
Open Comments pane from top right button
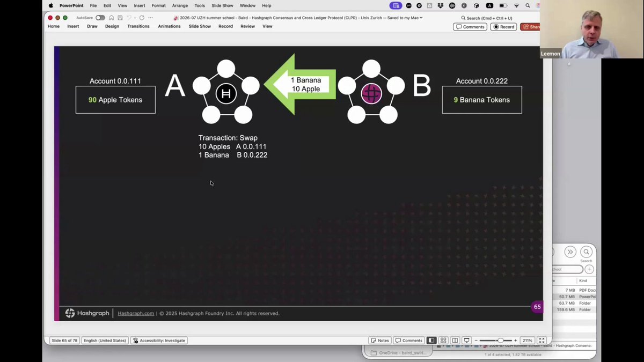(x=470, y=27)
